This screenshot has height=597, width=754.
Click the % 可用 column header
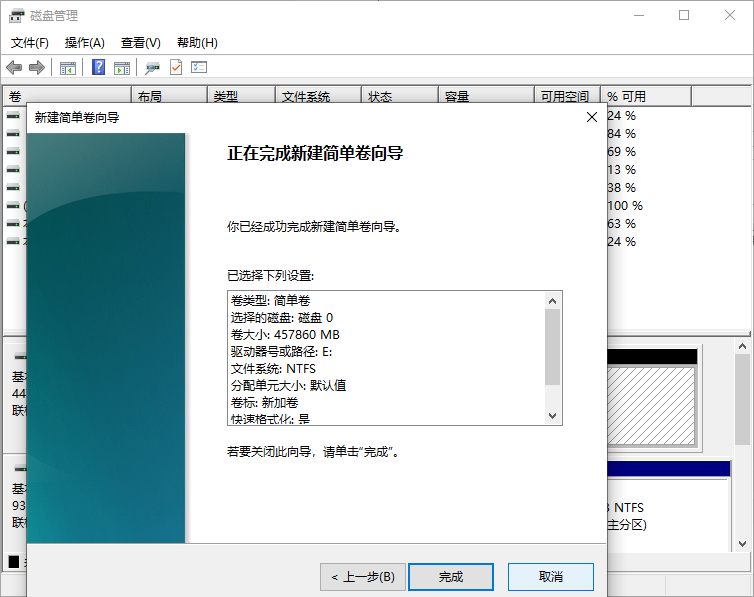(x=646, y=96)
